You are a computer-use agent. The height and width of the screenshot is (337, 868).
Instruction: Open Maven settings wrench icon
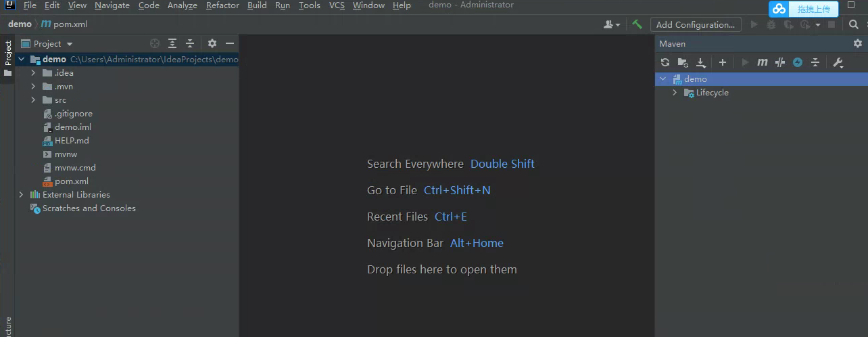click(838, 62)
